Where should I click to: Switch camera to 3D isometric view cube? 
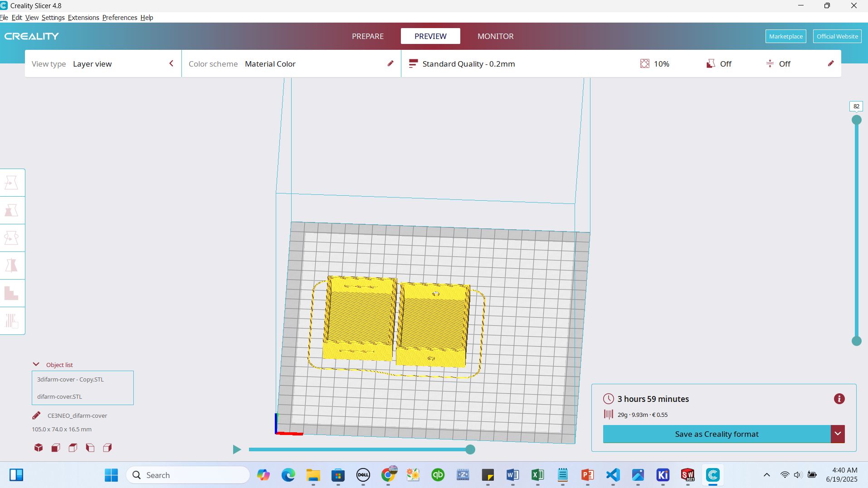[x=39, y=448]
